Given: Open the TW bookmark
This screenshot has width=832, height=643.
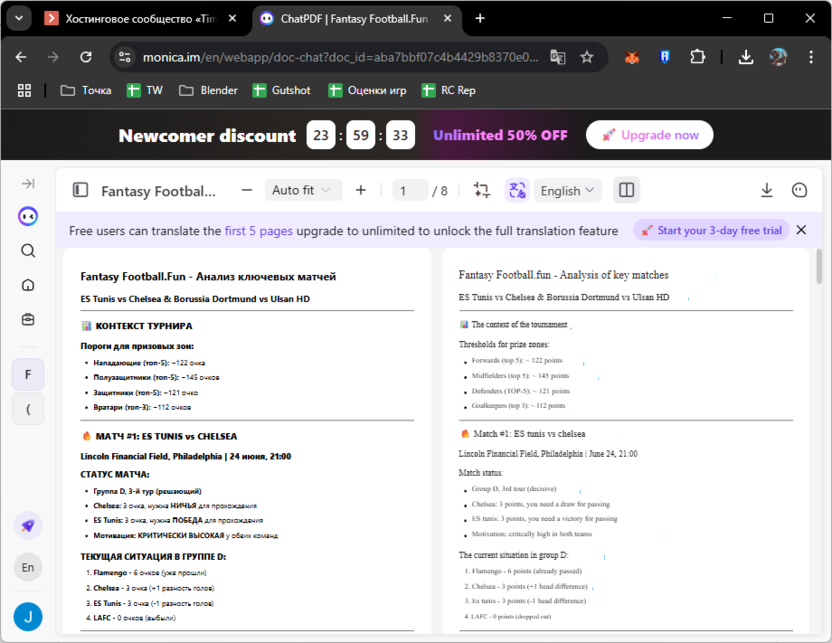Looking at the screenshot, I should pos(145,90).
